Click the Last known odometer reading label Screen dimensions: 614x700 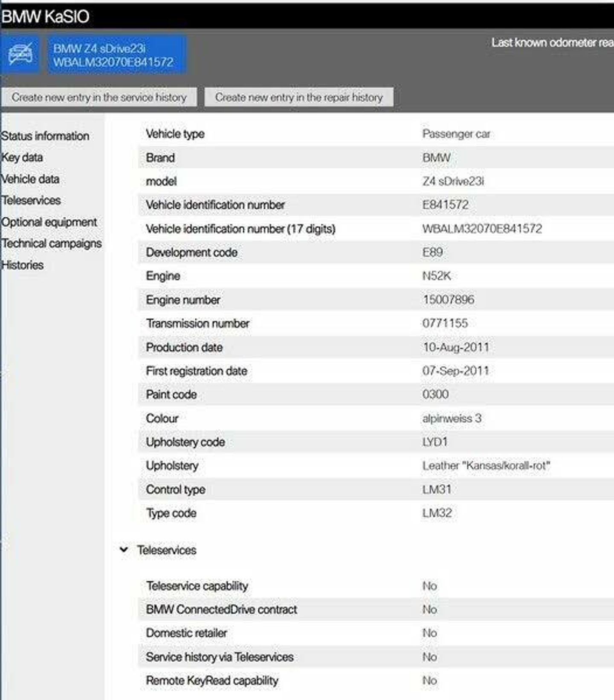pyautogui.click(x=553, y=43)
